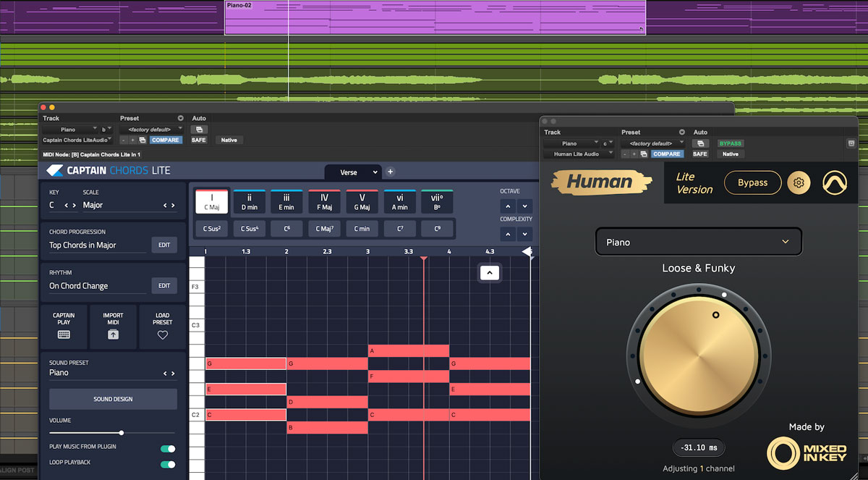Click the red playhead marker on ruler
The height and width of the screenshot is (480, 868).
[x=423, y=258]
